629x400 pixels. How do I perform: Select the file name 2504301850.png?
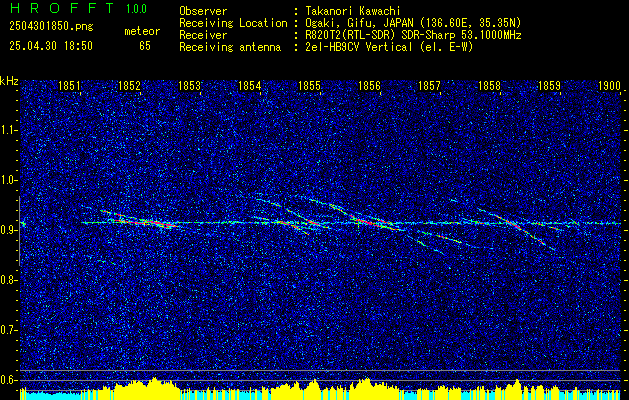point(51,27)
